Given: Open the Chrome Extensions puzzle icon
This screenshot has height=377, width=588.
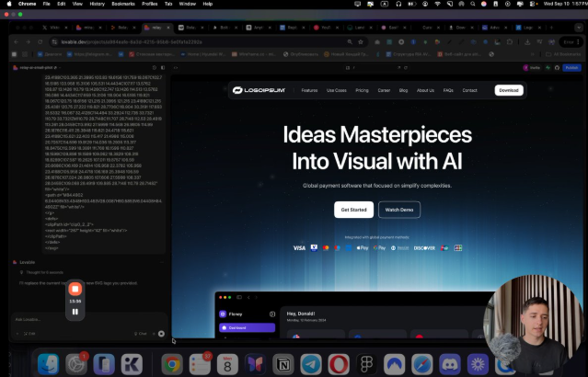Looking at the screenshot, I should tap(509, 42).
